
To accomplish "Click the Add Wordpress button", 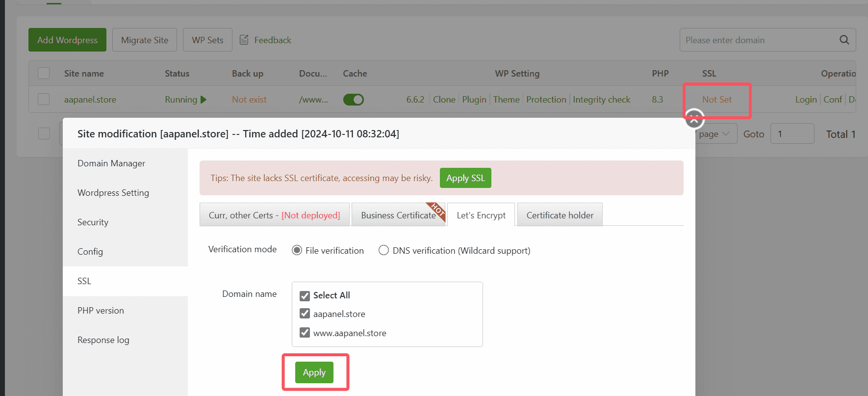I will 67,40.
